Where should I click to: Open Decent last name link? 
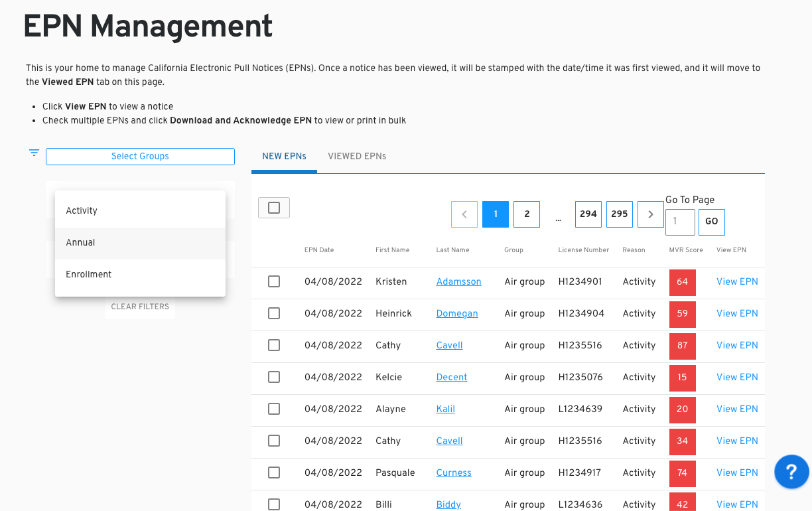pyautogui.click(x=452, y=377)
